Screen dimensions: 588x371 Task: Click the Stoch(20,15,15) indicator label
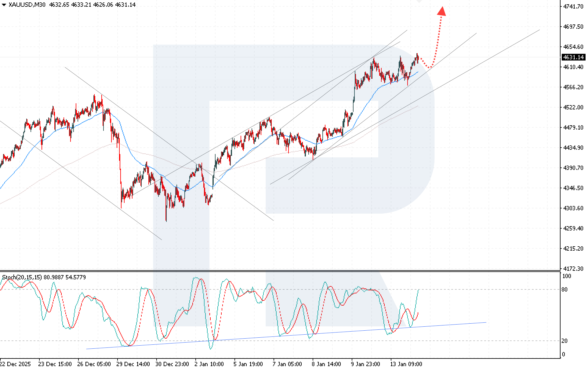tap(22, 277)
